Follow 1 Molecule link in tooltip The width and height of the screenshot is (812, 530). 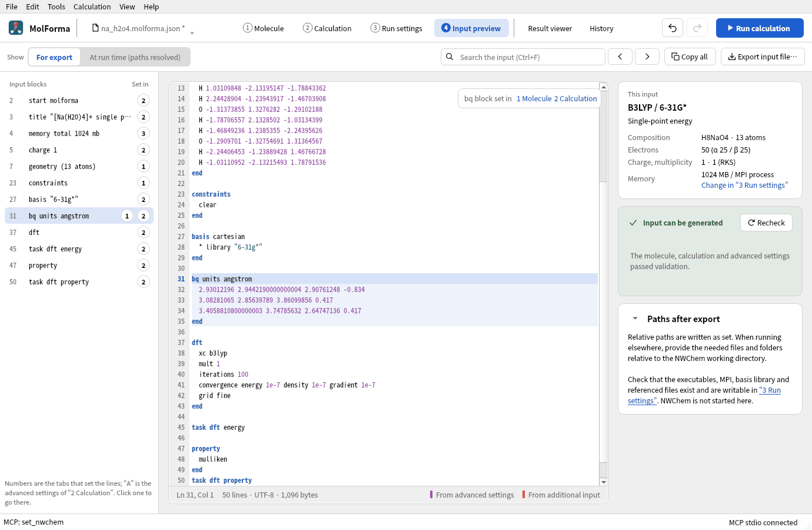click(x=534, y=98)
